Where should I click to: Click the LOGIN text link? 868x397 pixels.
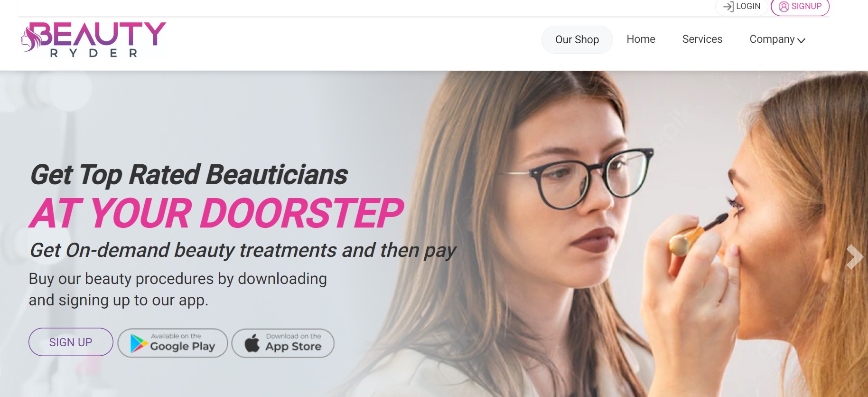748,6
